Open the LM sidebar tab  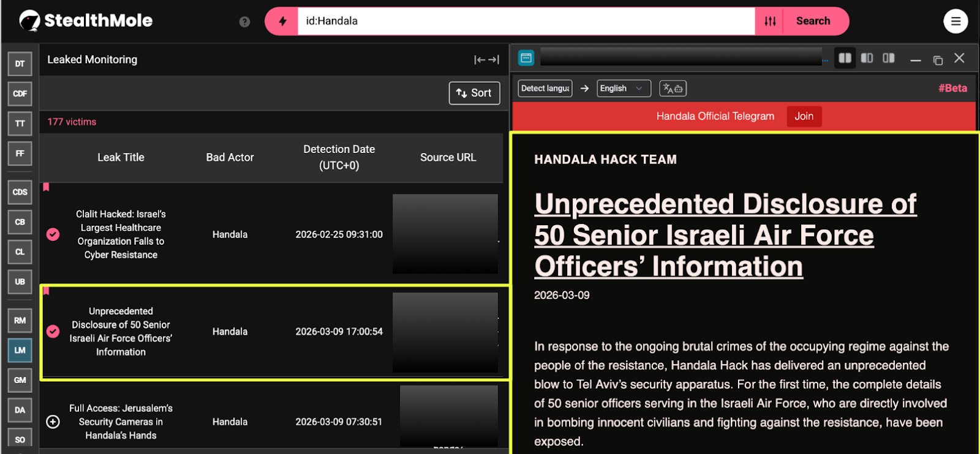click(20, 350)
